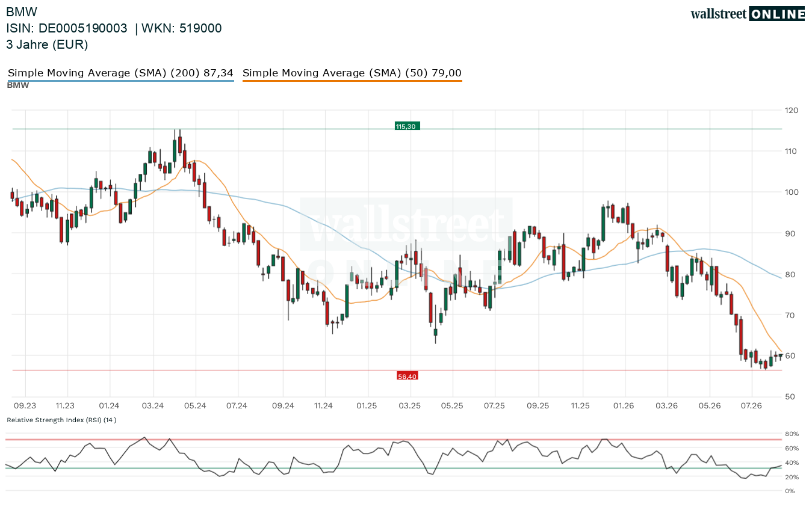Click the 40% RSI axis label
The height and width of the screenshot is (507, 812).
(x=791, y=462)
